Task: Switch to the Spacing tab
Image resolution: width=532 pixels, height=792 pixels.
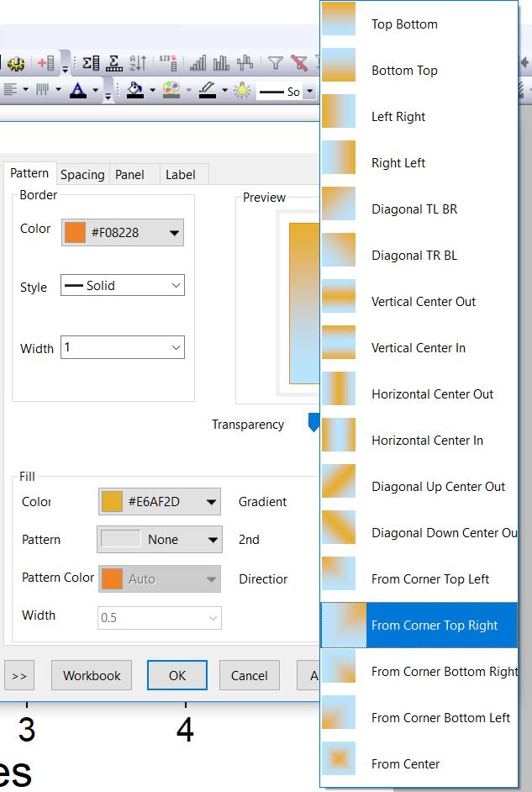Action: (x=82, y=175)
